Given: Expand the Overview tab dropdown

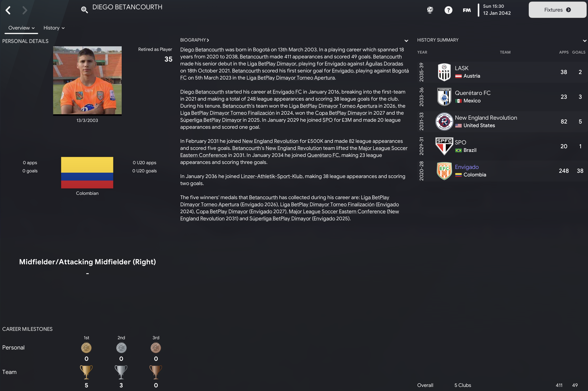Looking at the screenshot, I should (21, 28).
